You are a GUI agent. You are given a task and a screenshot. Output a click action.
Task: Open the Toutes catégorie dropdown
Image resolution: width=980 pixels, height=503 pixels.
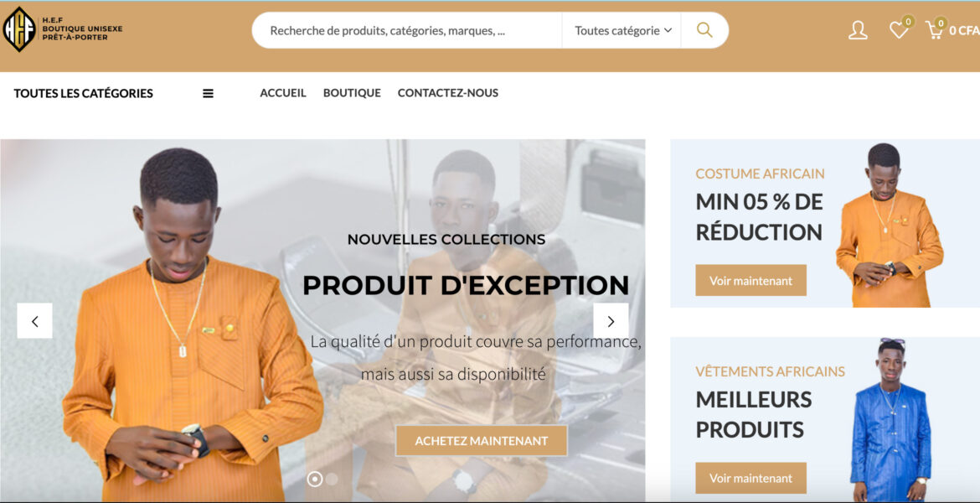click(x=623, y=30)
